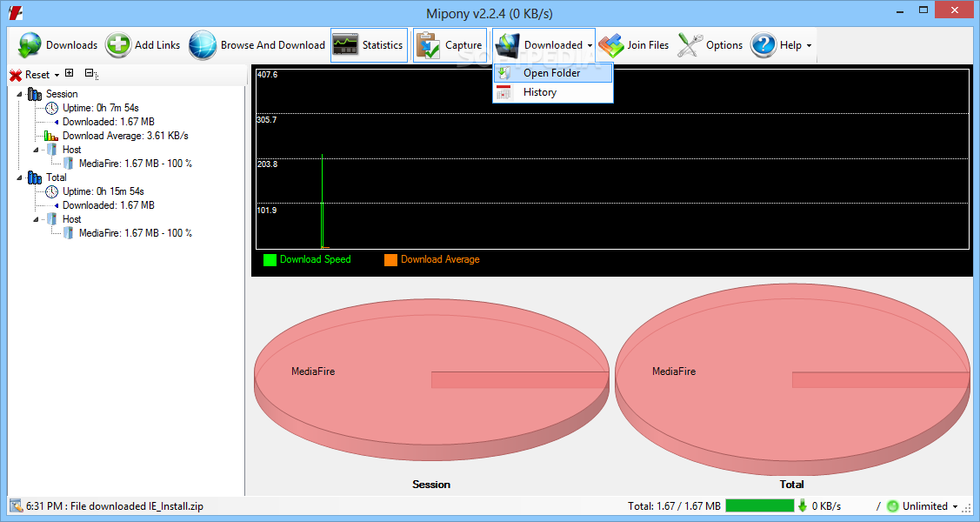Open Browse And Download globe icon
The image size is (980, 522).
[x=203, y=45]
